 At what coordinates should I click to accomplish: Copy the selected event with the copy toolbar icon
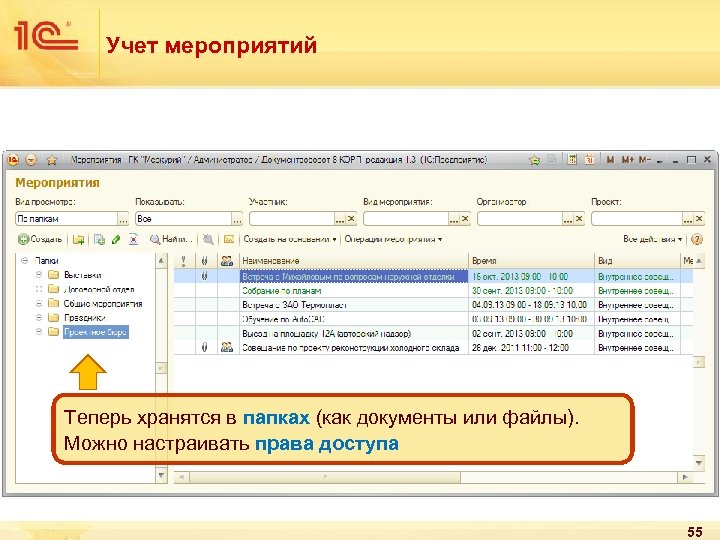99,239
